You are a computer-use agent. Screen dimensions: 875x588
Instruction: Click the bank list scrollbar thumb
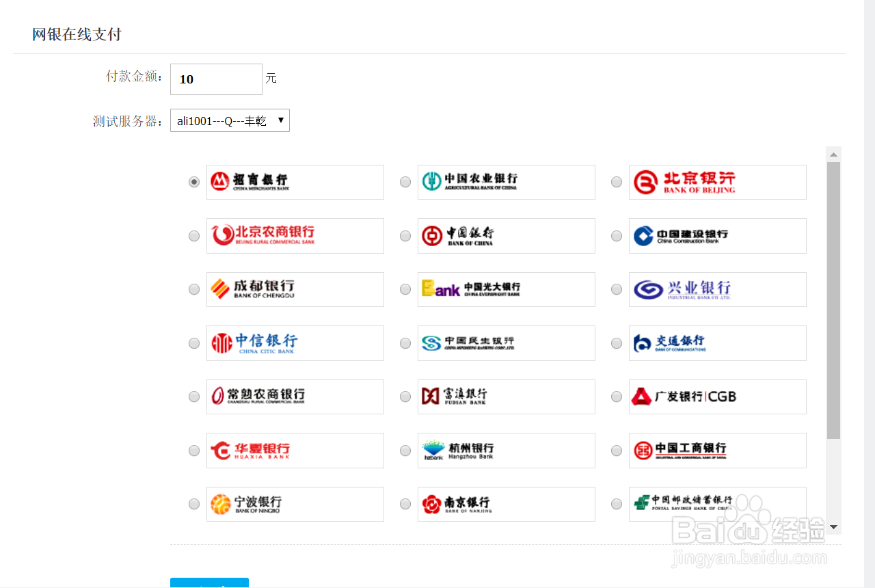[833, 300]
